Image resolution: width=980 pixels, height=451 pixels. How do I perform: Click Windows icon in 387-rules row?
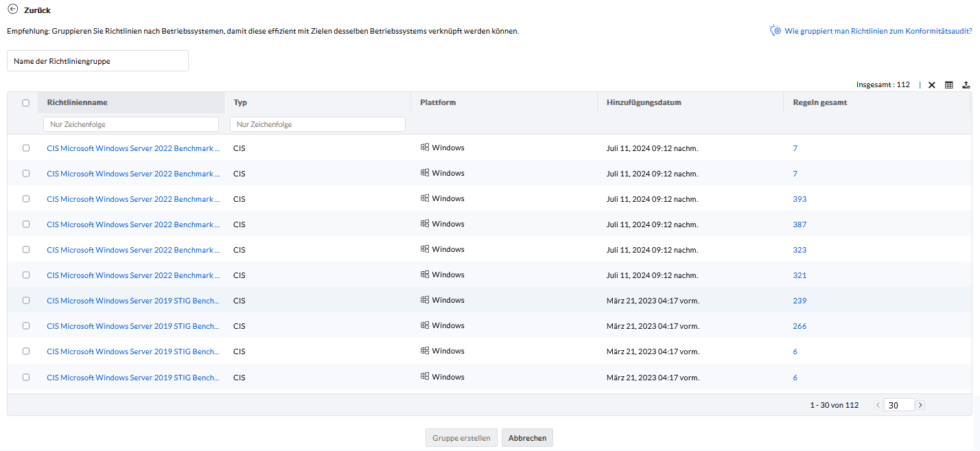[425, 224]
